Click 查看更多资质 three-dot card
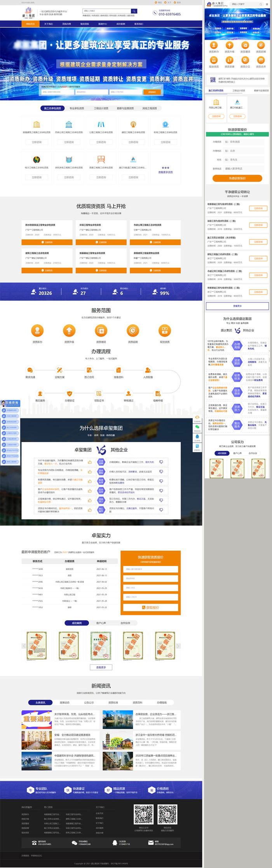The height and width of the screenshot is (868, 272). pyautogui.click(x=166, y=168)
